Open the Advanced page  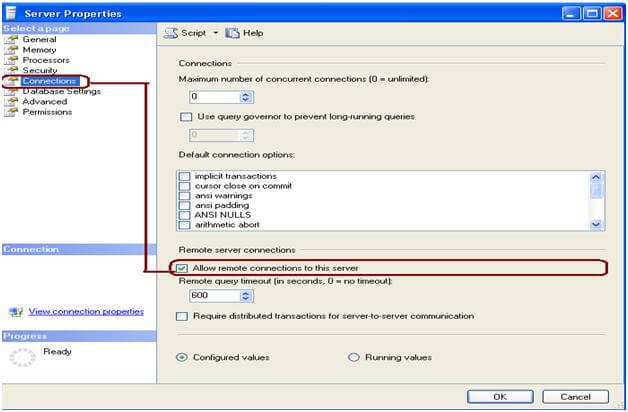[44, 102]
